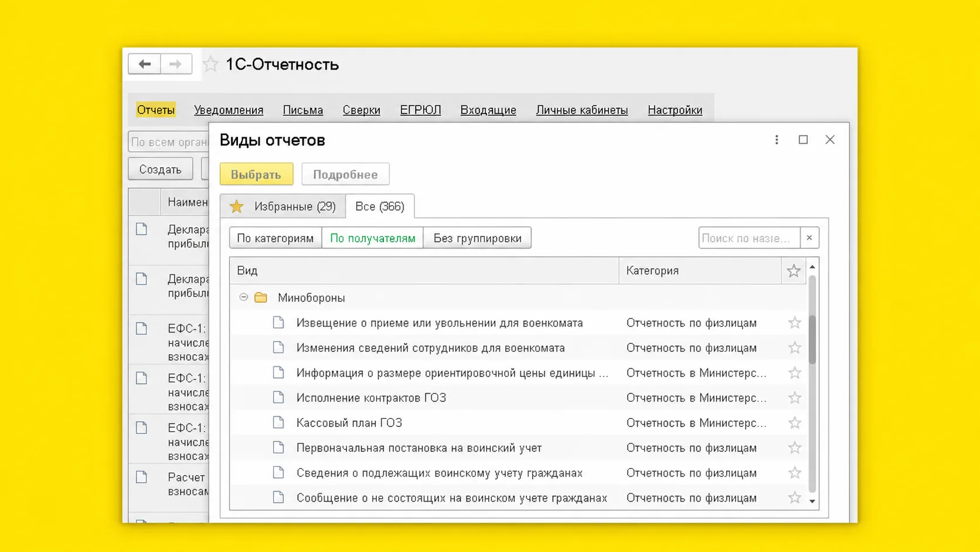
Task: Maximize the Виды отчетов dialog
Action: click(x=803, y=140)
